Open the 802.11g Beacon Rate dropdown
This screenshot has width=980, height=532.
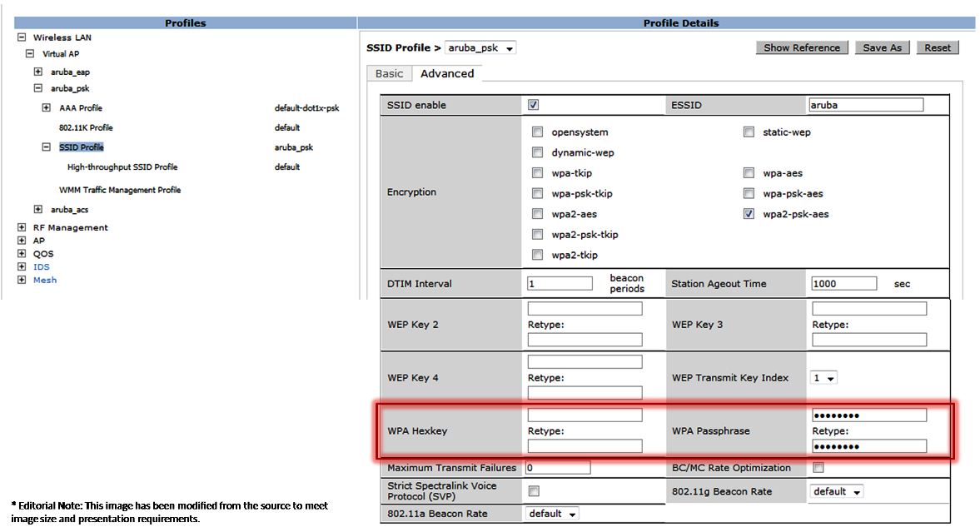click(837, 492)
